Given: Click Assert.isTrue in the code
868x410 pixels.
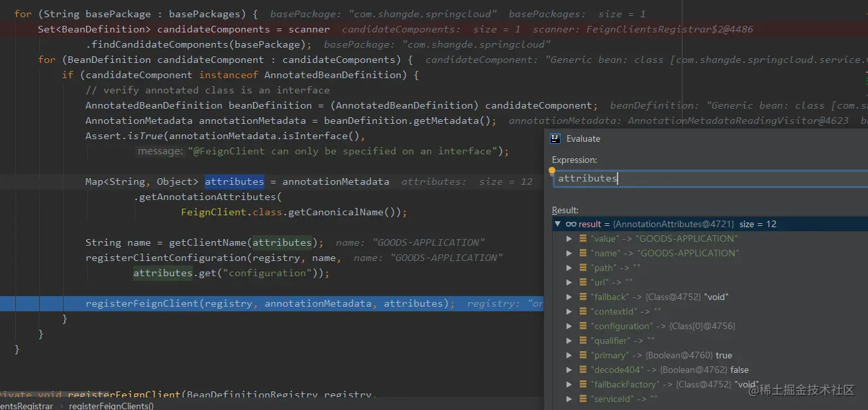Looking at the screenshot, I should coord(124,136).
